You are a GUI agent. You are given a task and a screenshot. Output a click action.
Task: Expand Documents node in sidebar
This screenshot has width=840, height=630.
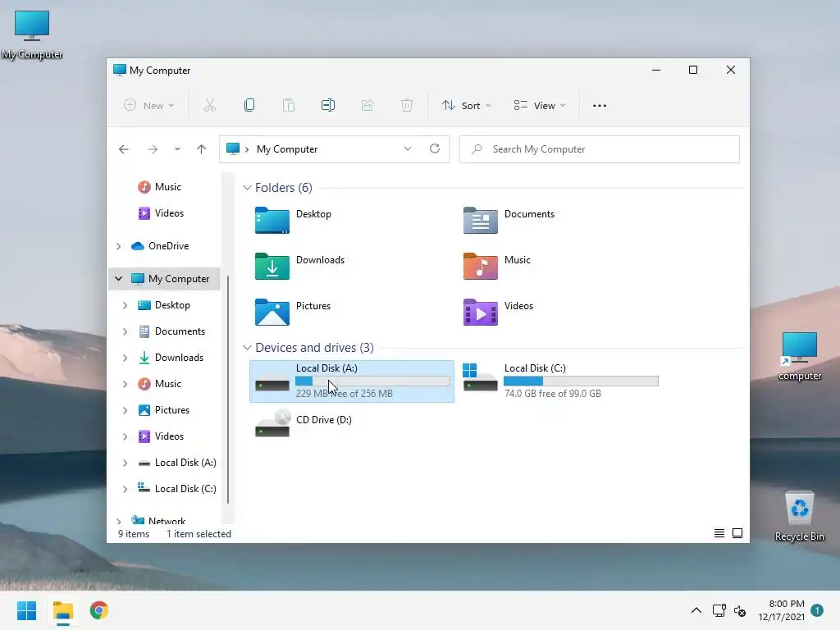pos(126,331)
